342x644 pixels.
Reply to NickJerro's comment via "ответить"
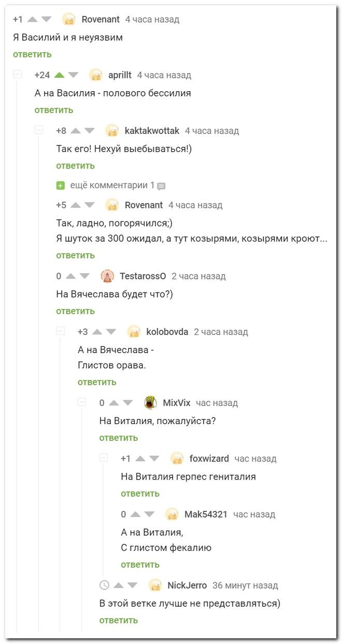point(118,620)
